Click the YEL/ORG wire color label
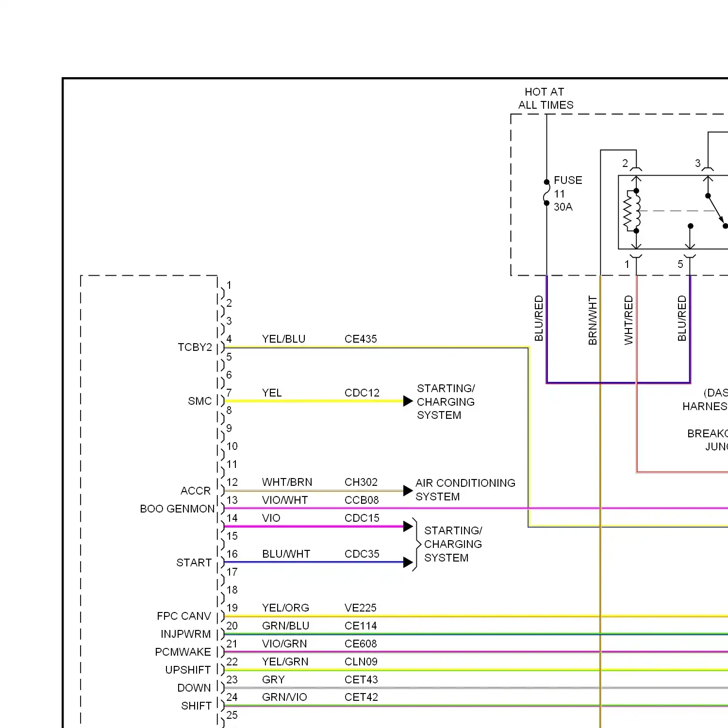Image resolution: width=728 pixels, height=728 pixels. (286, 608)
